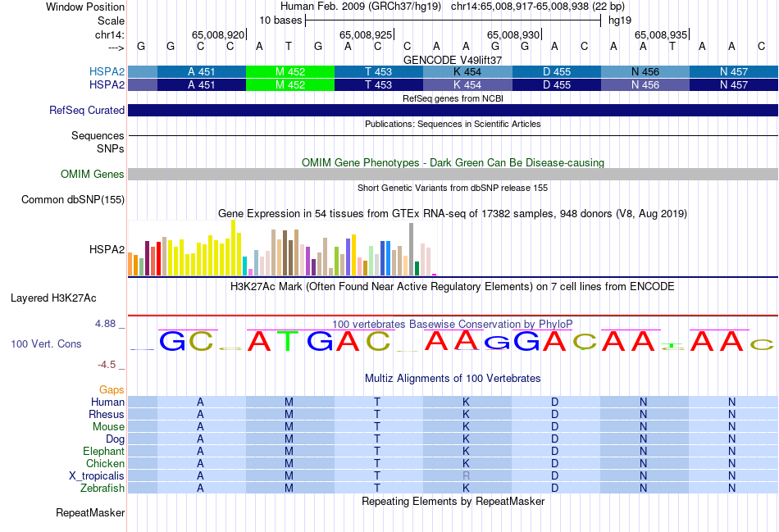Click the K residue in the Zebrafish row
Image resolution: width=779 pixels, height=532 pixels.
pos(466,489)
